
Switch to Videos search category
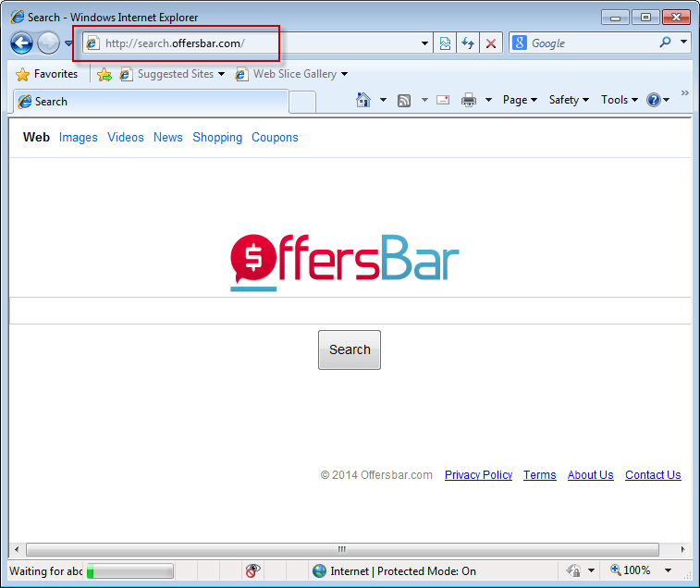(x=126, y=138)
